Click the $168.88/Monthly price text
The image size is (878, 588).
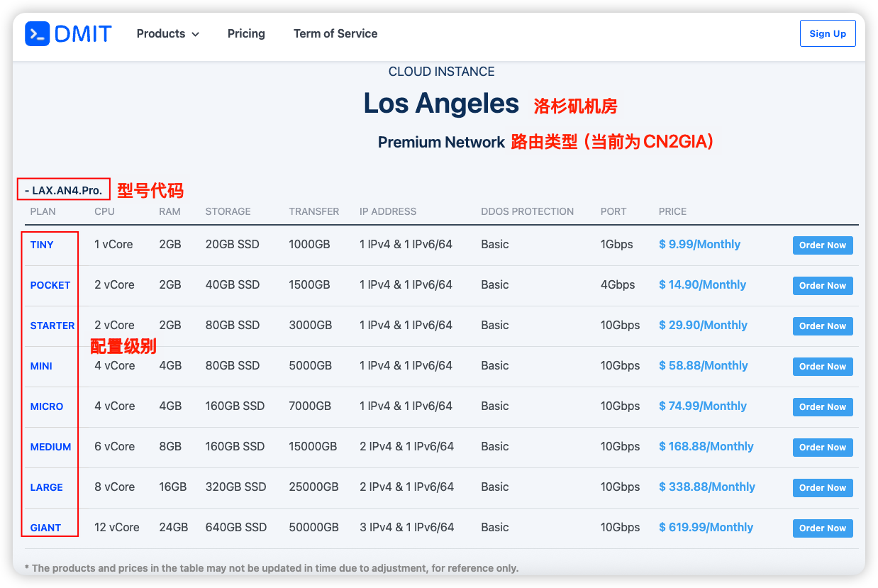[706, 446]
